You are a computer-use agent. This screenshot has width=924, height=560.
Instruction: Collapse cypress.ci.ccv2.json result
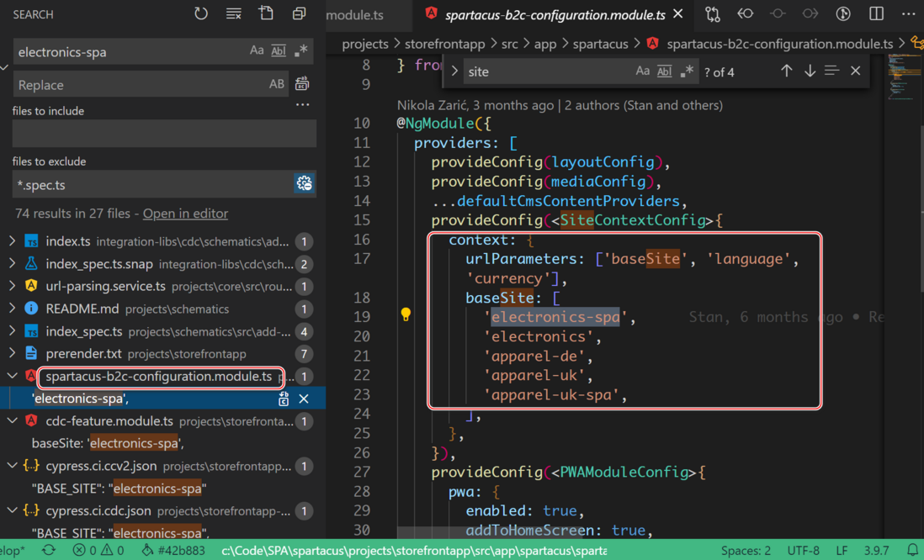pyautogui.click(x=13, y=465)
